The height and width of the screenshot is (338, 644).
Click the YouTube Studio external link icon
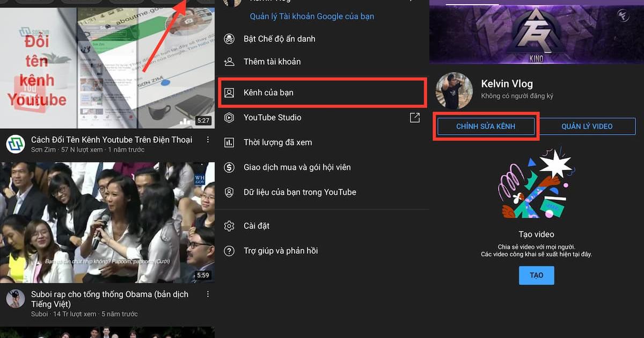(414, 117)
